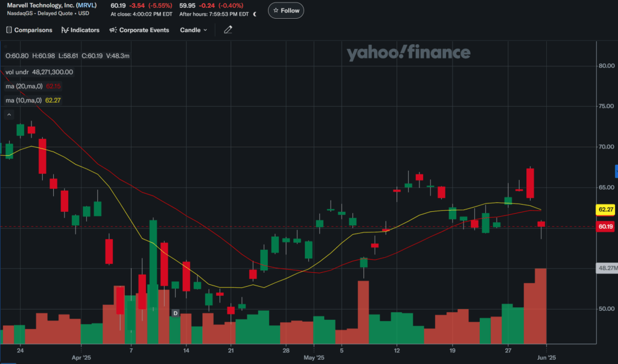Click the NasdaqGS - Delayed Quote text
The width and height of the screenshot is (618, 364).
(x=40, y=13)
